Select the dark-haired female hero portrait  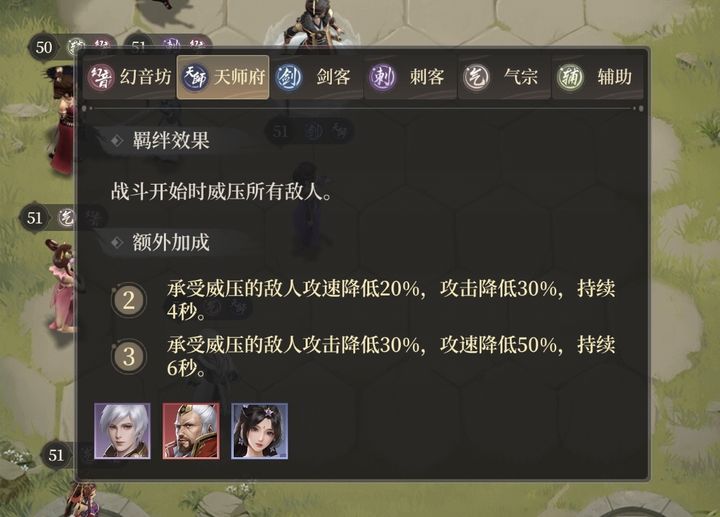(x=259, y=431)
